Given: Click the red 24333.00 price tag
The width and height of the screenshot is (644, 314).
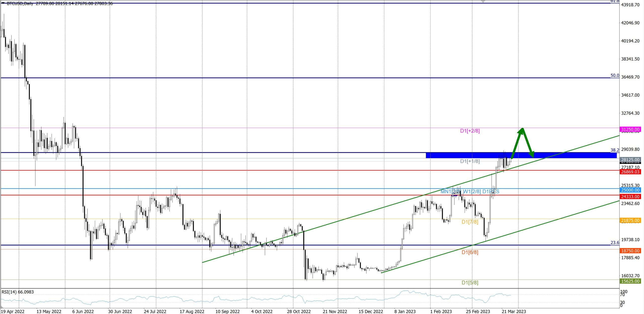Looking at the screenshot, I should click(x=630, y=197).
